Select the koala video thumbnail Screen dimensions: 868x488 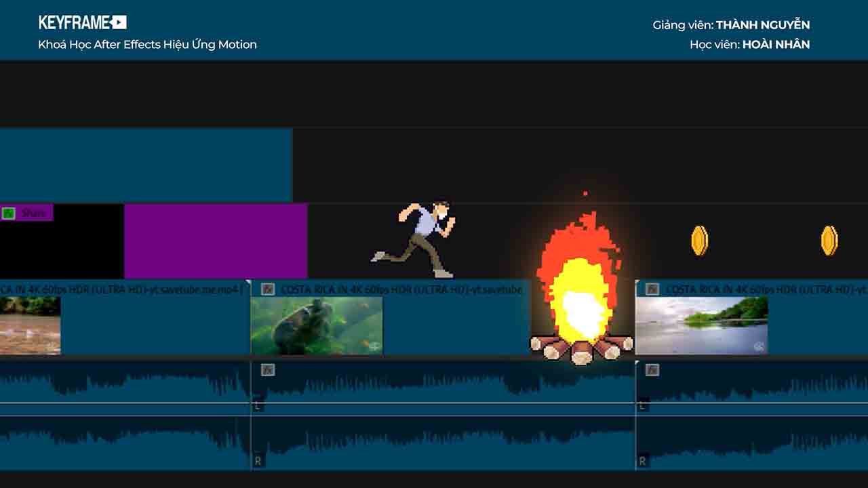pyautogui.click(x=317, y=324)
